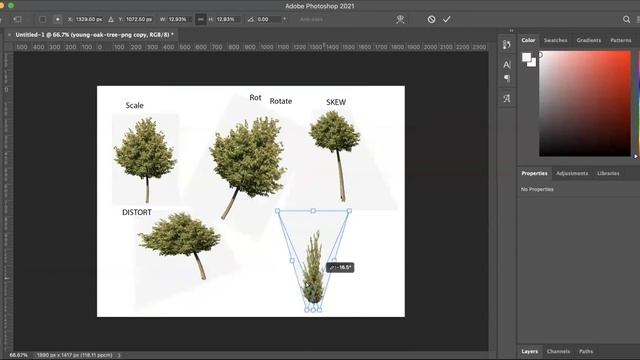Select the background color swatch
640x360 pixels.
[532, 63]
